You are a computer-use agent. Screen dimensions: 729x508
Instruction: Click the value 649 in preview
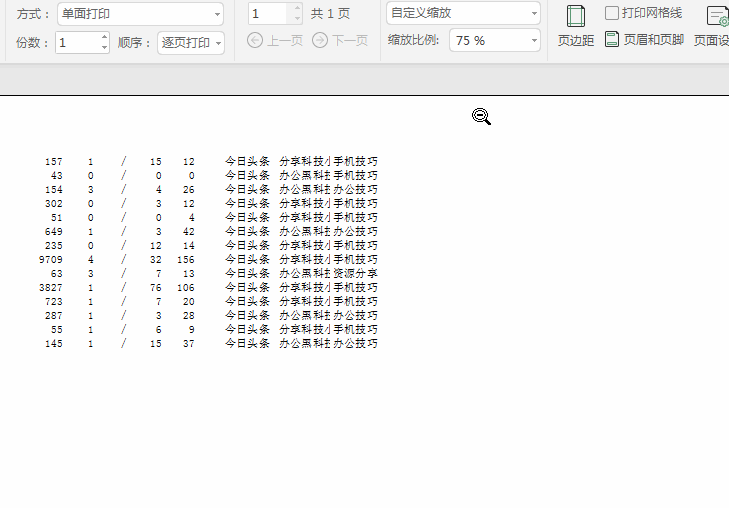pyautogui.click(x=53, y=231)
